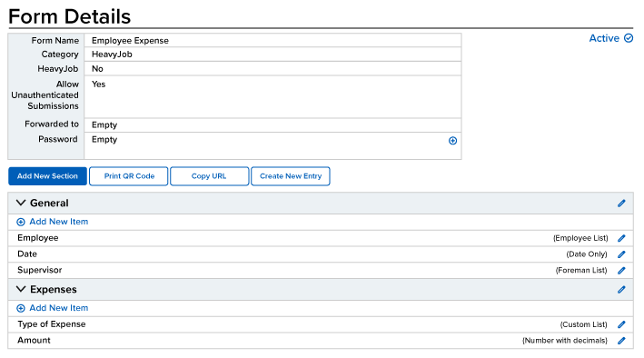Click the (Number with decimals) type label
This screenshot has width=644, height=358.
(565, 341)
